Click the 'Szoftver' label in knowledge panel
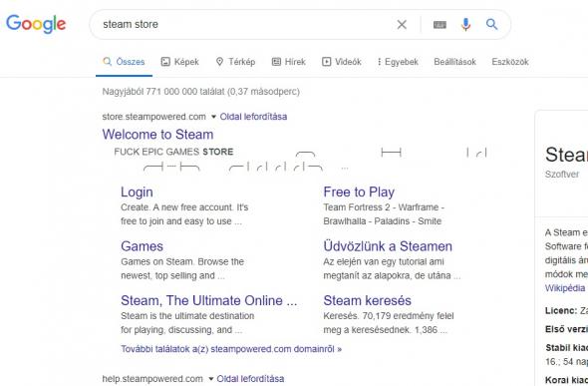The image size is (588, 386). coord(562,175)
